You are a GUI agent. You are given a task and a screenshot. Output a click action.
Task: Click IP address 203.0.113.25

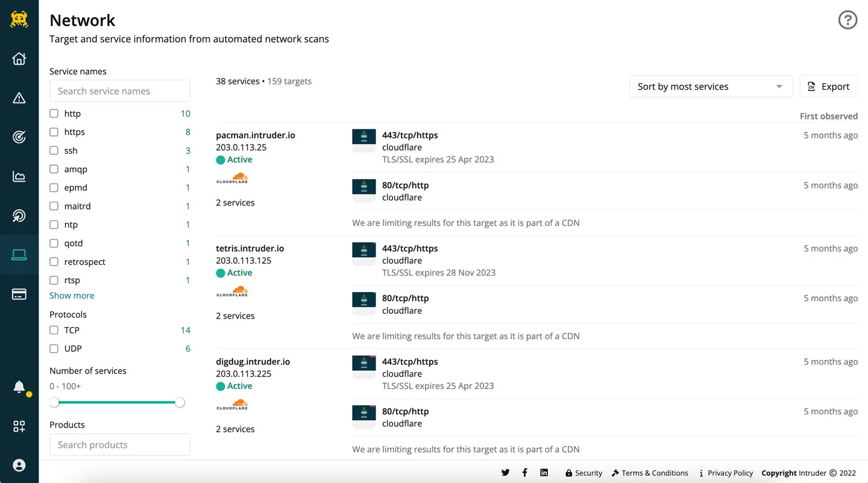pos(241,148)
